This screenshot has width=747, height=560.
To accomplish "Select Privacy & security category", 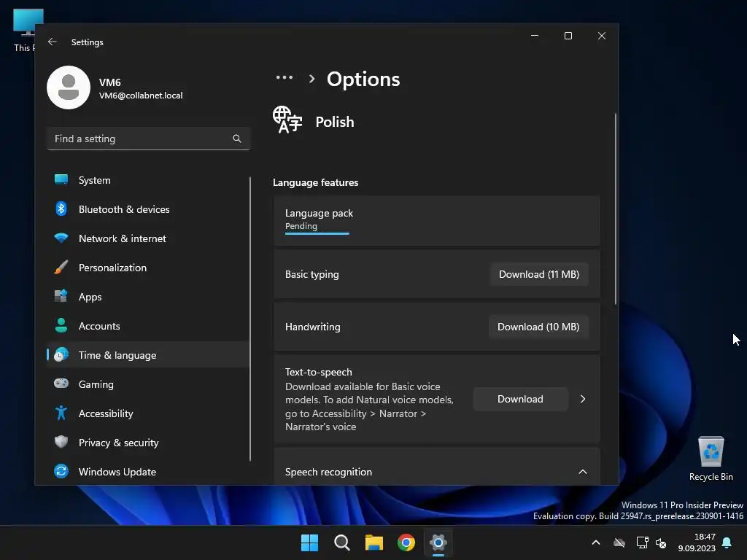I will point(148,442).
